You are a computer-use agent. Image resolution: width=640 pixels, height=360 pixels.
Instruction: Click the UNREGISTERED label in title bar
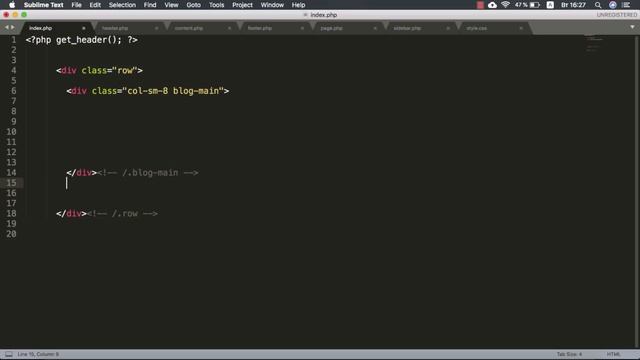tap(616, 15)
